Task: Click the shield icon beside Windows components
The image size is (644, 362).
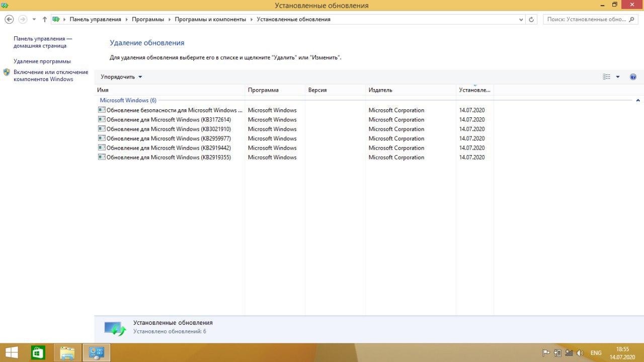Action: (x=7, y=72)
